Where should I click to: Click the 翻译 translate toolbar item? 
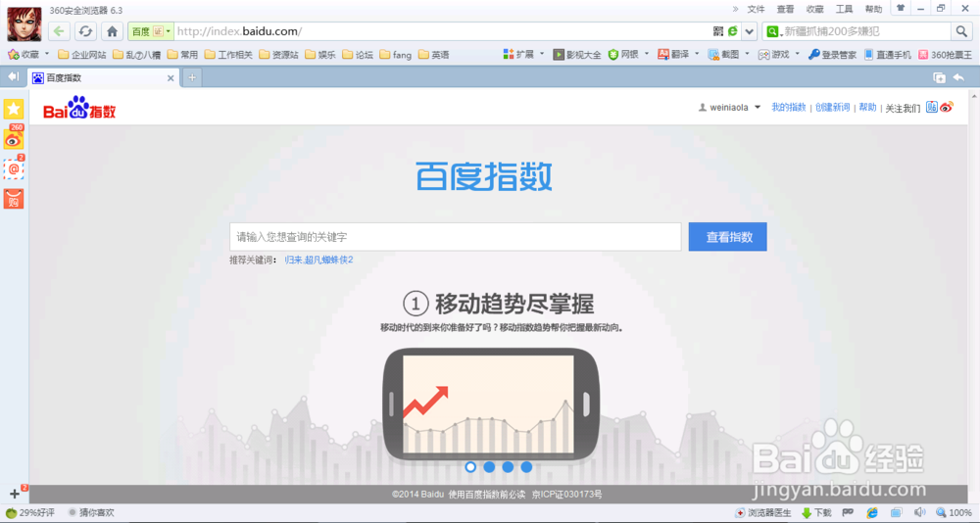(673, 55)
